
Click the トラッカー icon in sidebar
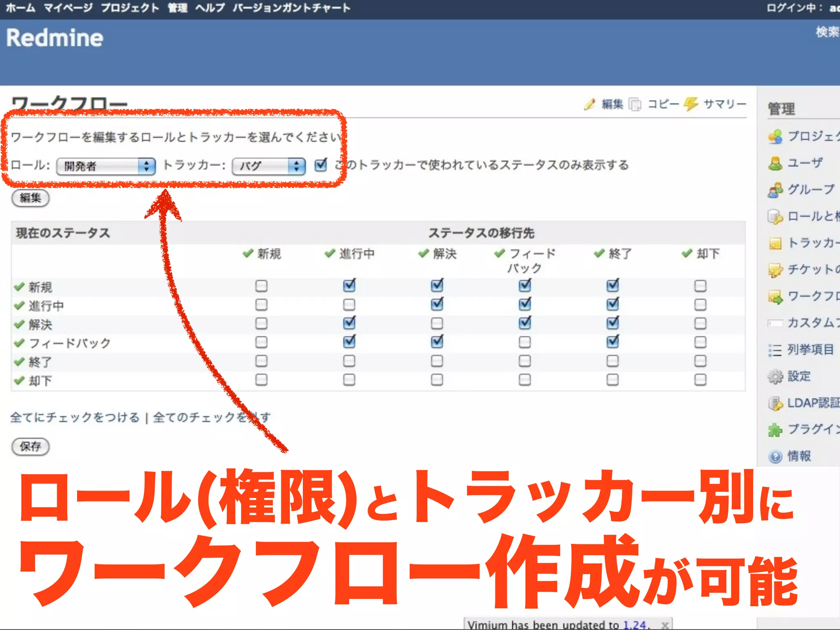point(775,243)
